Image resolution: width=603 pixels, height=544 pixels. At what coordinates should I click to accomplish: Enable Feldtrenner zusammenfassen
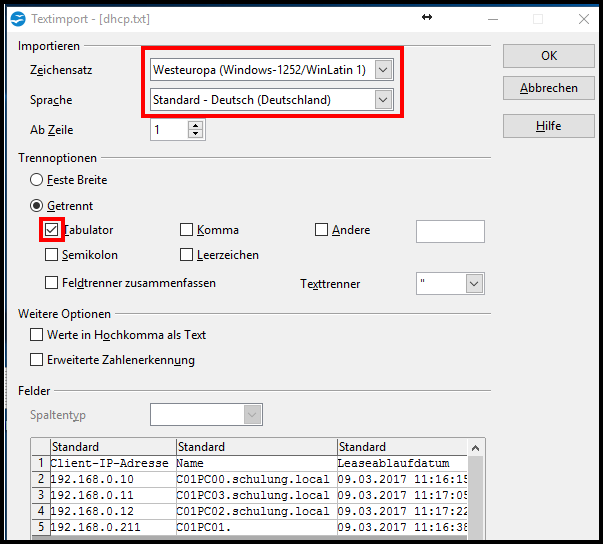tap(52, 283)
